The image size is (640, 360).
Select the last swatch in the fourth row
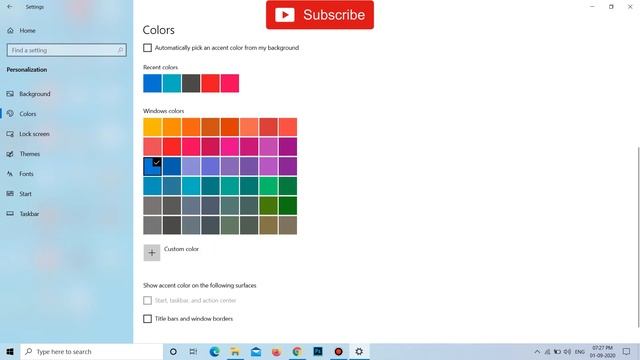[288, 186]
